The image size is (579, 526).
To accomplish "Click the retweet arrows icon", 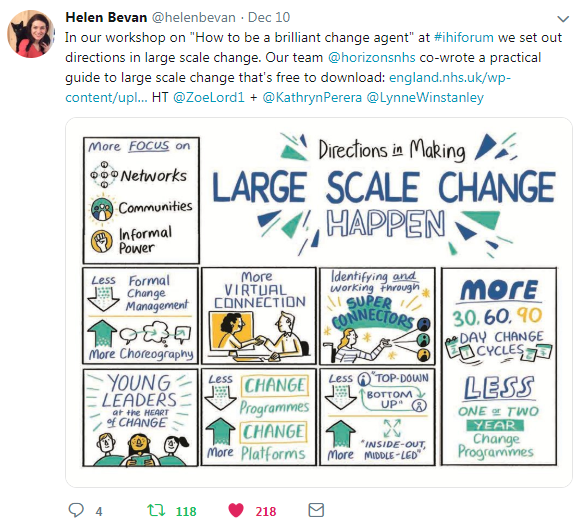I will pos(156,510).
